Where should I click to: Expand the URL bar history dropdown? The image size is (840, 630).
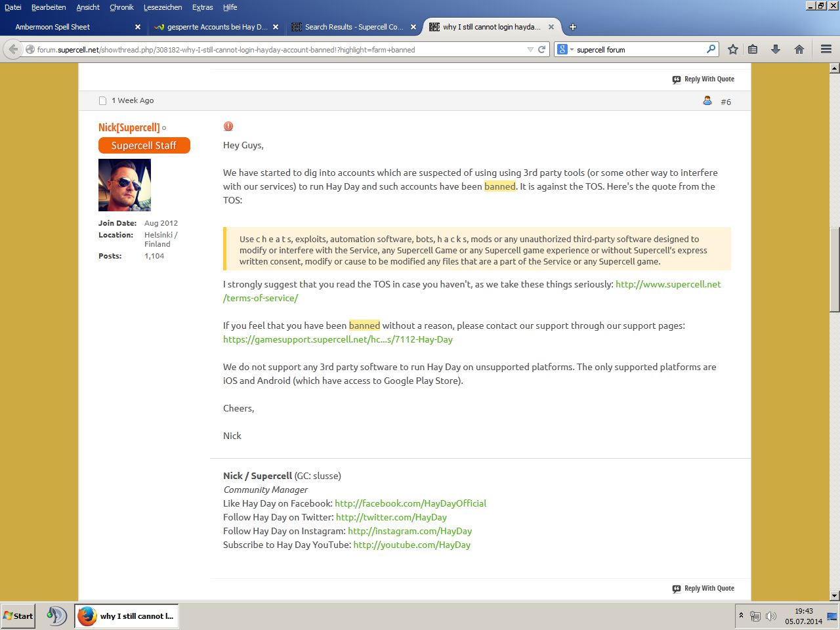530,49
